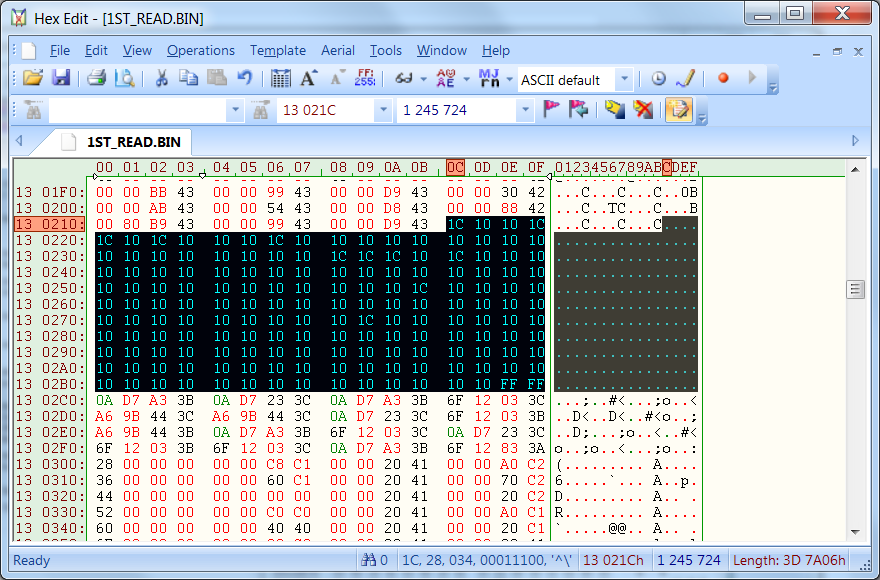880x580 pixels.
Task: Click the character set AE icon
Action: (x=446, y=78)
